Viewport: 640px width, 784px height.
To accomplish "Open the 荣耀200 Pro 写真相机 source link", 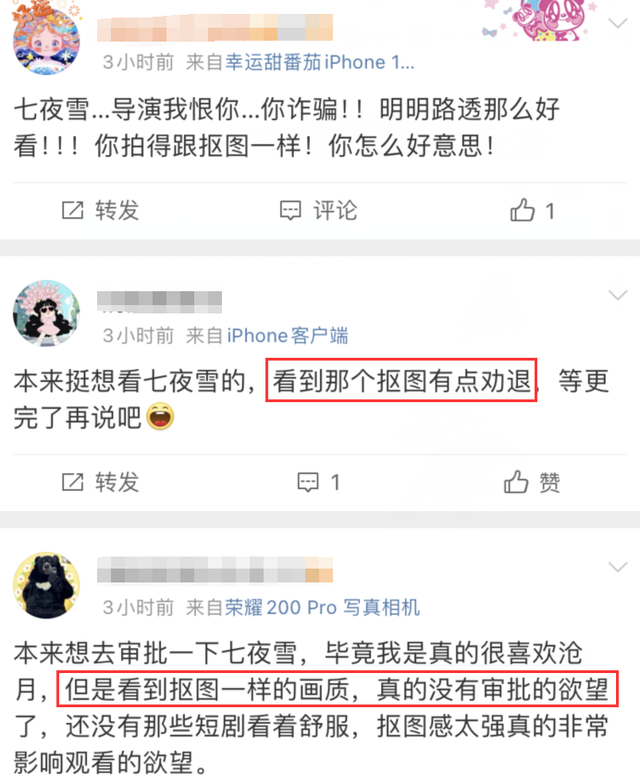I will click(322, 608).
